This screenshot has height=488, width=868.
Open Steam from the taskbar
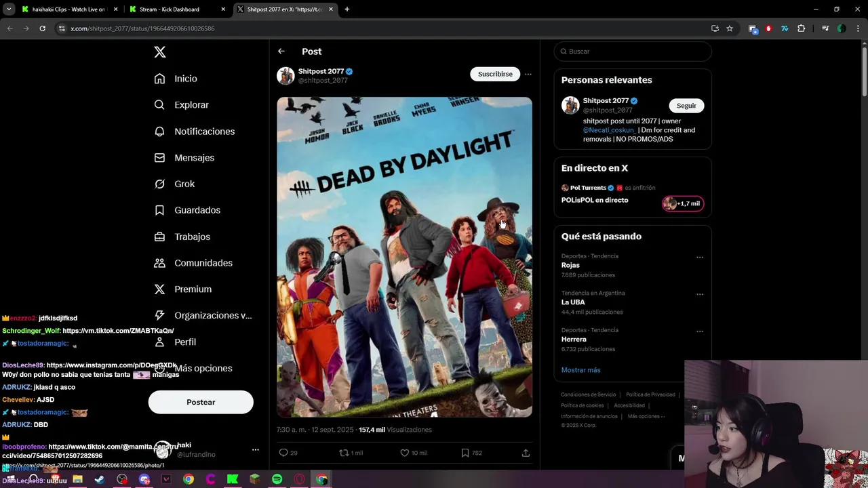[x=100, y=479]
